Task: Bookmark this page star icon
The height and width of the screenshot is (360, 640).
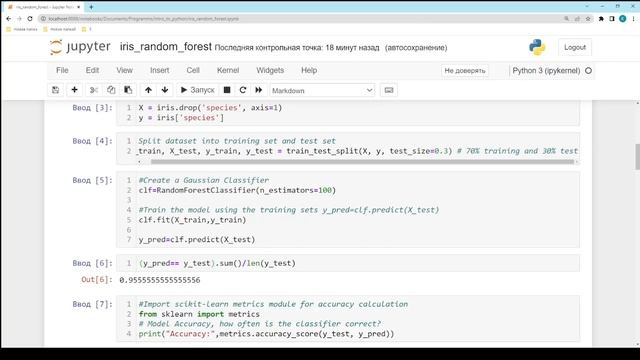Action: 588,19
